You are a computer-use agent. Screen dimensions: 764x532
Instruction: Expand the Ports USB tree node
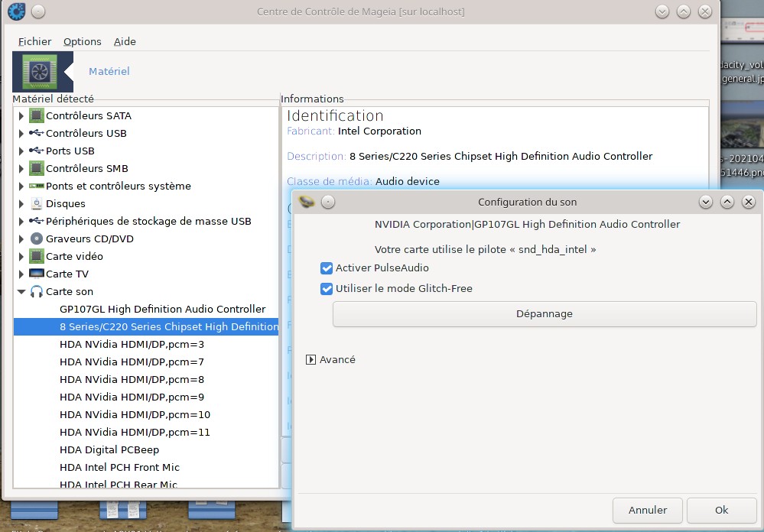[21, 151]
